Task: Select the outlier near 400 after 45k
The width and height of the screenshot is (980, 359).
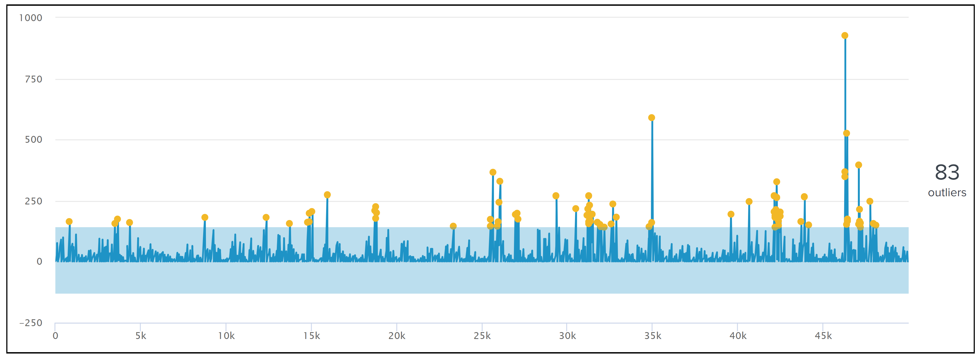Action: coord(858,165)
